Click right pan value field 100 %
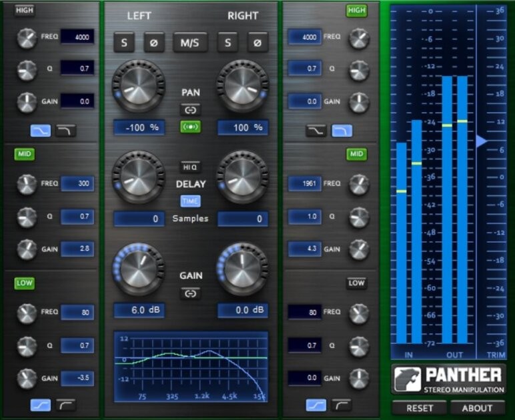The height and width of the screenshot is (420, 515). pos(243,127)
